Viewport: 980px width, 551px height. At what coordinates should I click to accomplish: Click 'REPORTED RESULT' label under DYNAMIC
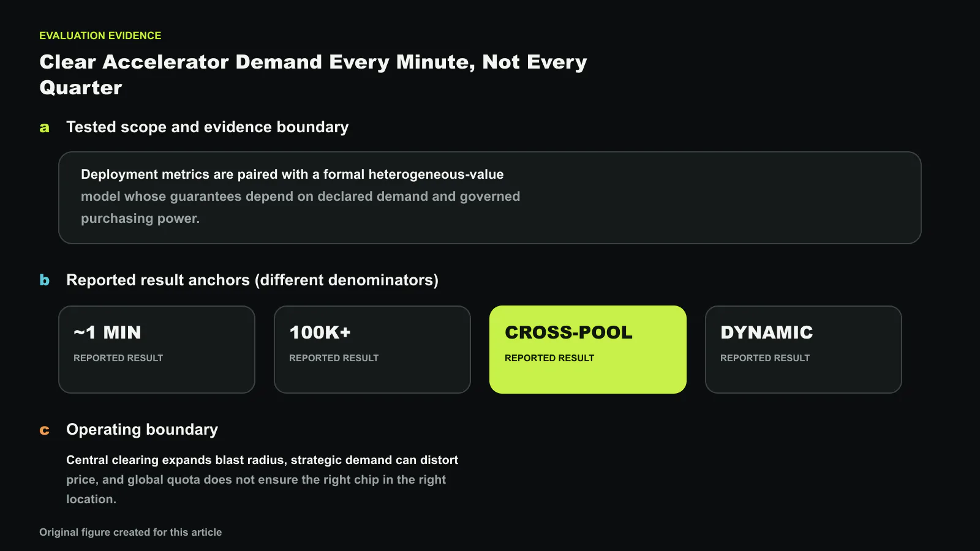click(765, 358)
